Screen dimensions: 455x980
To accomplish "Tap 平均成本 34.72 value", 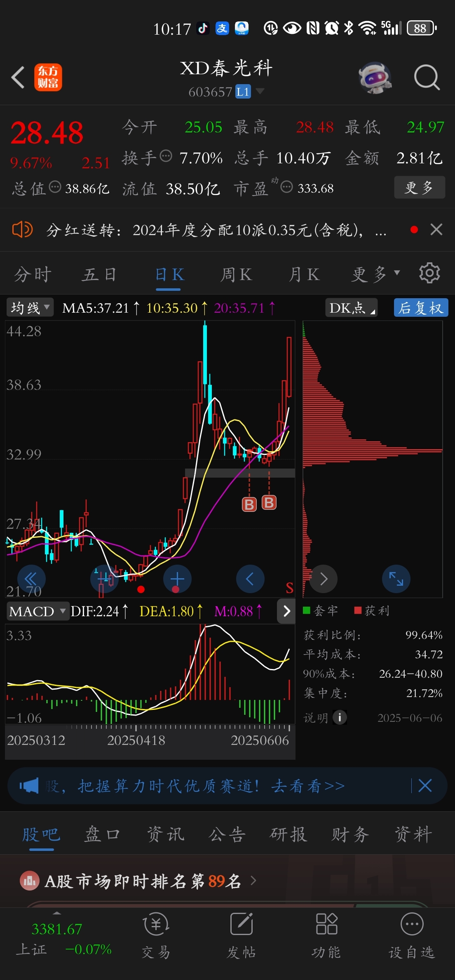I will click(429, 654).
